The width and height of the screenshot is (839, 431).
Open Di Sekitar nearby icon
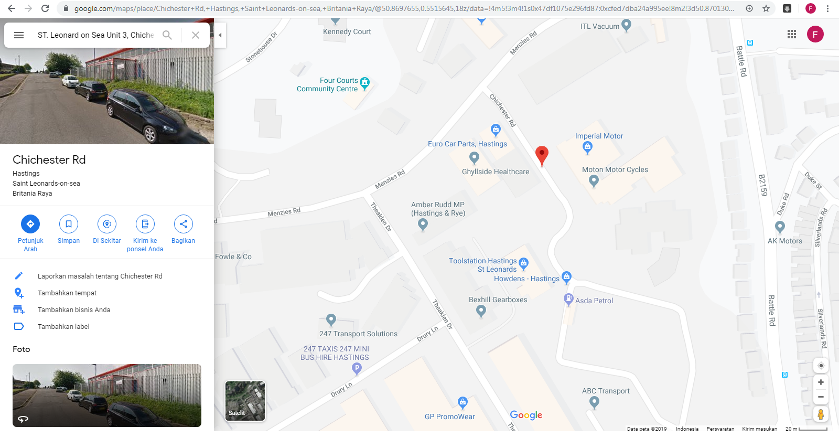coord(106,224)
